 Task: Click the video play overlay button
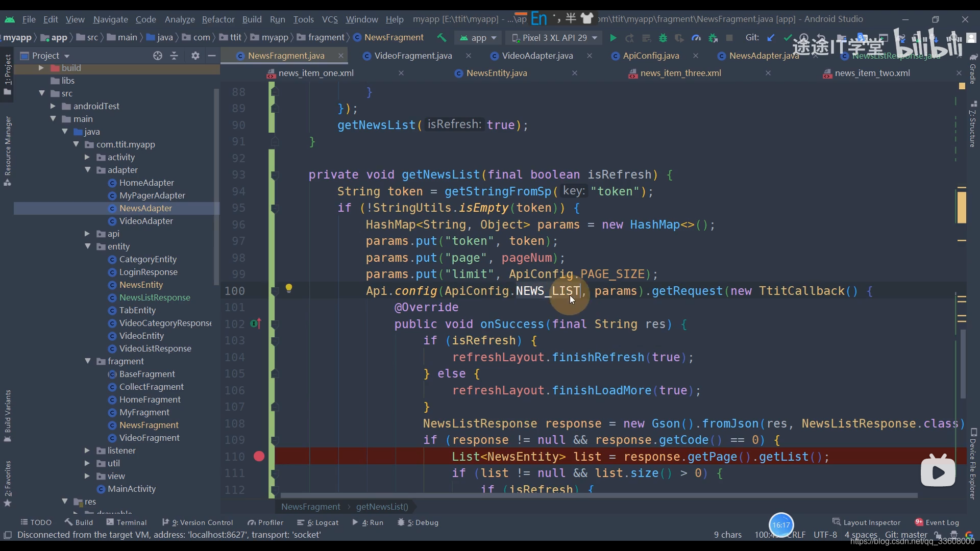[x=938, y=472]
